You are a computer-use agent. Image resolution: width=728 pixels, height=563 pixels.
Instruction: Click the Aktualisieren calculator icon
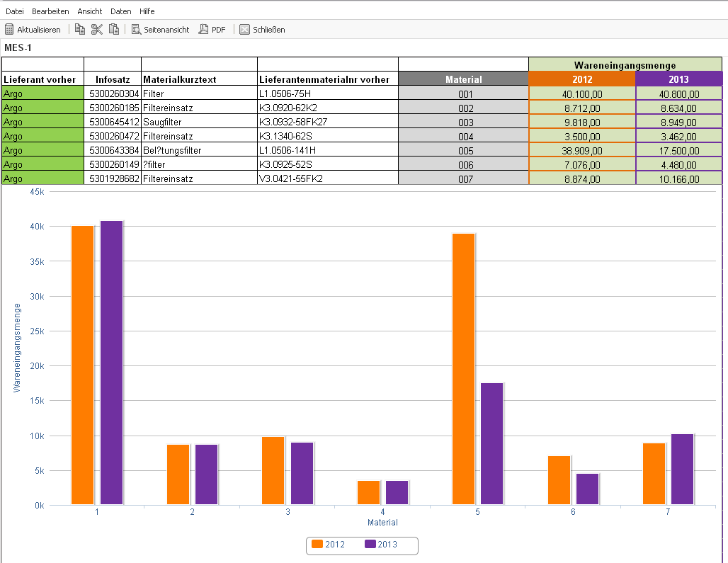[8, 29]
